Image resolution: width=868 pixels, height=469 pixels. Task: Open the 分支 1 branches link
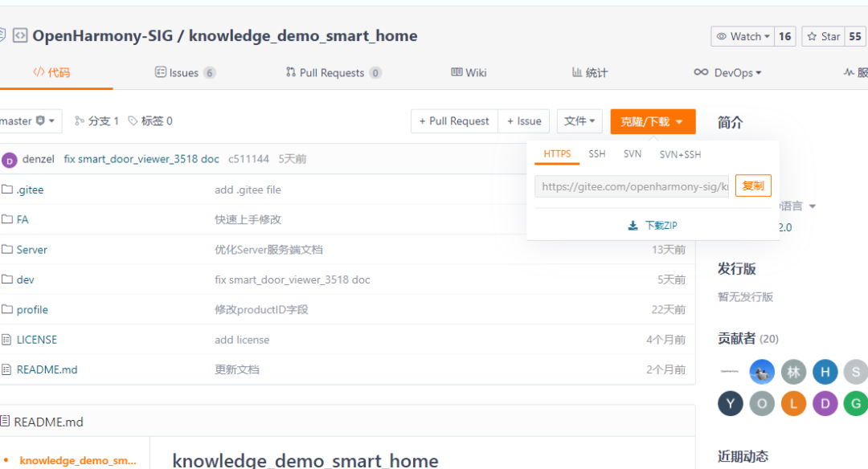coord(104,120)
